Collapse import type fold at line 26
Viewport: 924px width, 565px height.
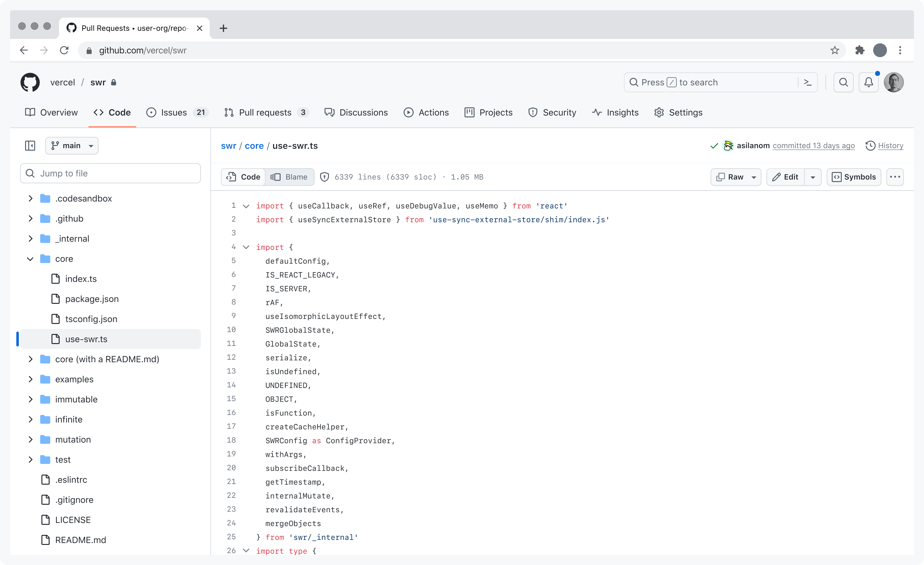coord(246,550)
